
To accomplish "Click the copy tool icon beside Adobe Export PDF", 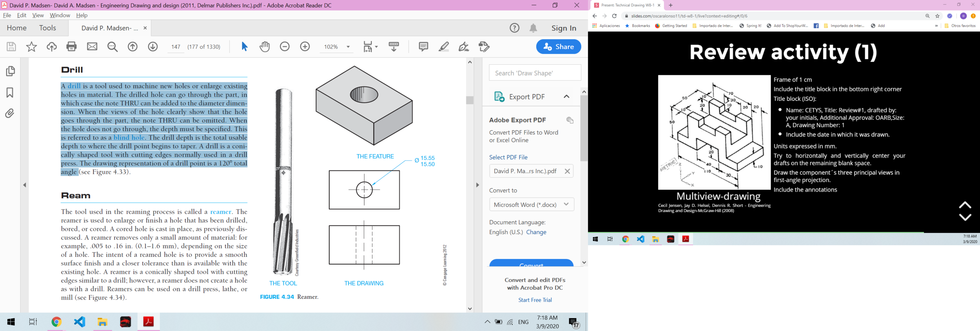I will (570, 120).
